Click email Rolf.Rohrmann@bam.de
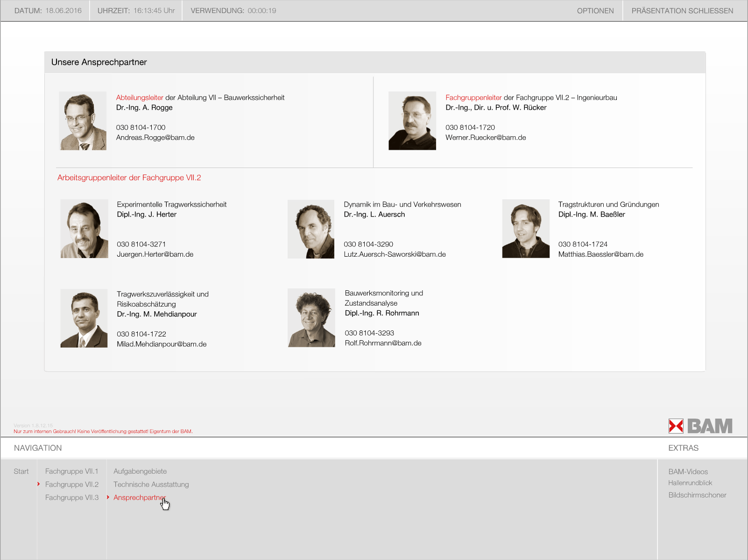 [x=383, y=343]
